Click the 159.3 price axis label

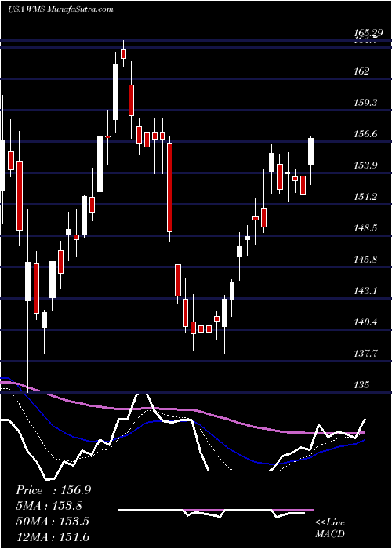tap(365, 103)
